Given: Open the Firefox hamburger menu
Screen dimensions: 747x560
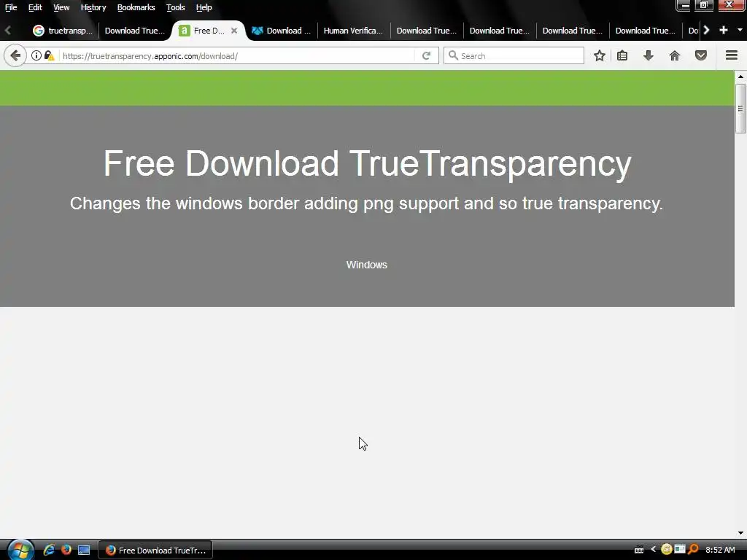Looking at the screenshot, I should (731, 55).
